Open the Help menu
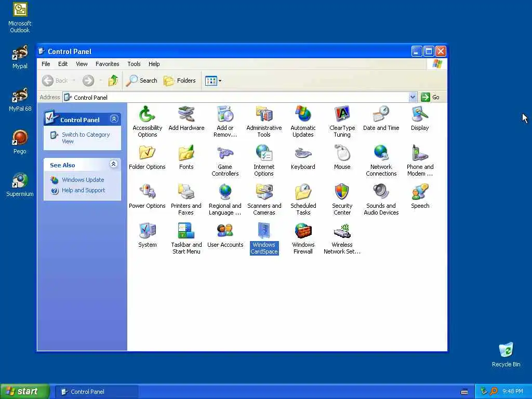Screen dimensions: 532x399 pos(154,64)
